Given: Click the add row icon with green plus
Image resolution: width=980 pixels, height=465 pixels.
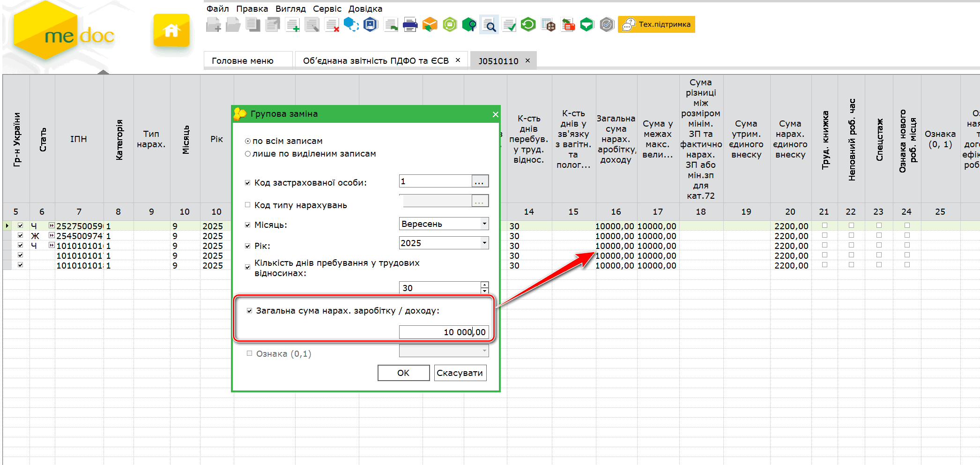Looking at the screenshot, I should click(293, 25).
